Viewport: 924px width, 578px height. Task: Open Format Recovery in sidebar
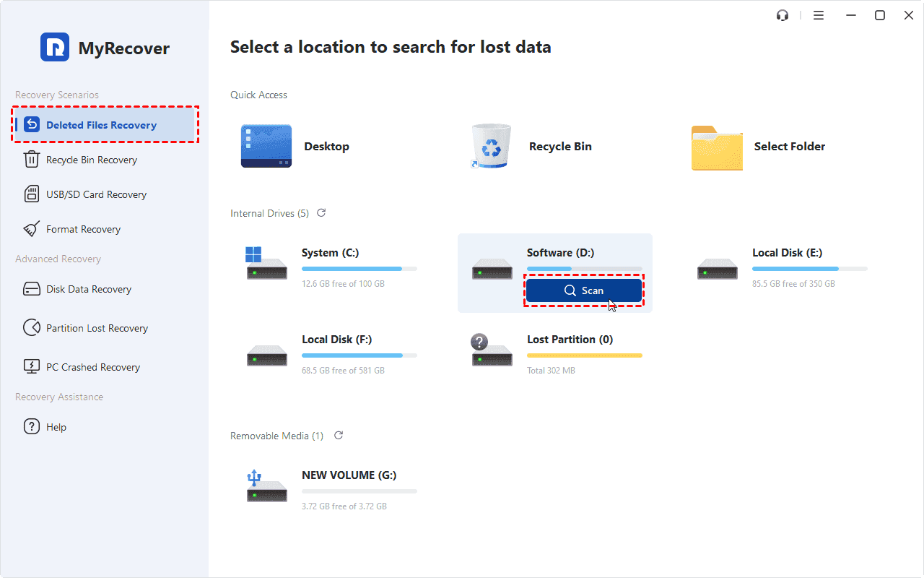pyautogui.click(x=83, y=229)
